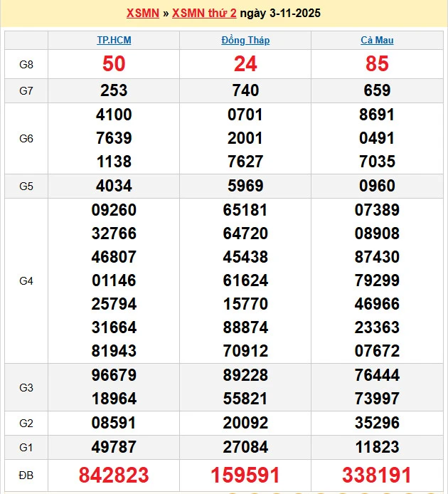Click the G2 number 08591
Viewport: 448px width, 494px height.
tap(114, 423)
